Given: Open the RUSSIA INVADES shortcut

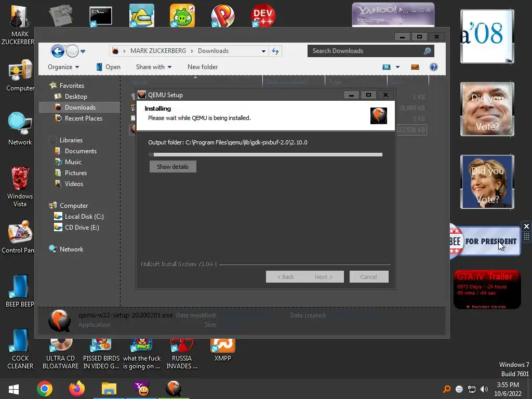Looking at the screenshot, I should (182, 353).
